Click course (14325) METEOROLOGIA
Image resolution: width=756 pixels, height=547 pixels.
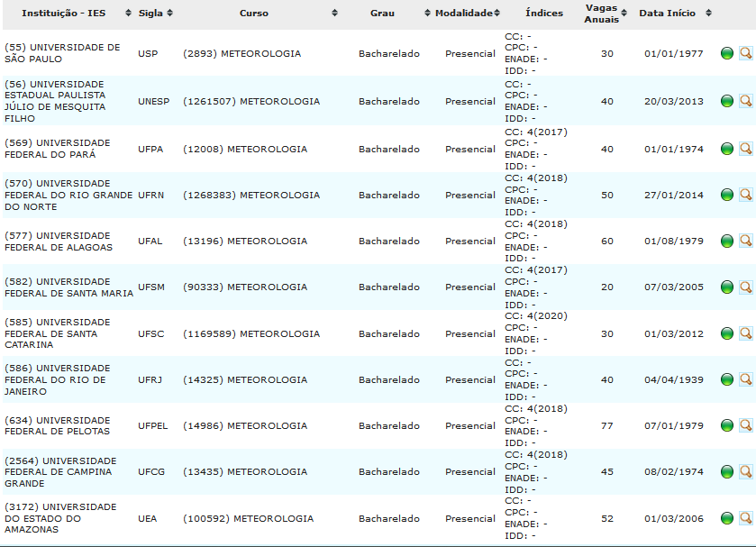(245, 379)
